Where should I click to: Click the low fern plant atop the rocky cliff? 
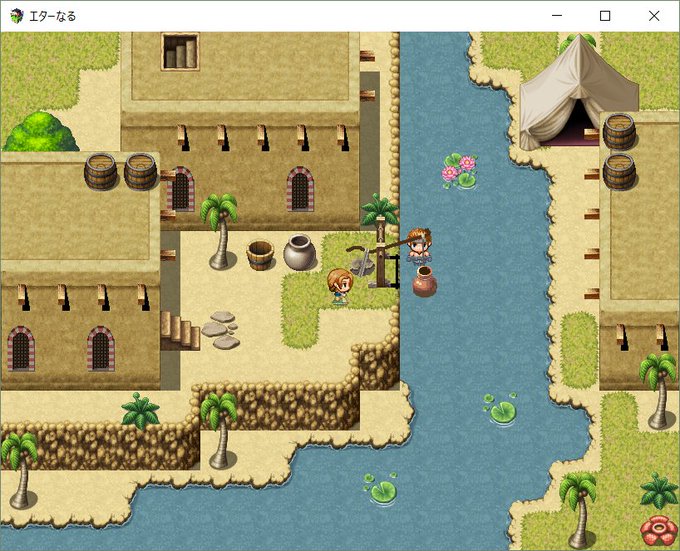coord(140,411)
